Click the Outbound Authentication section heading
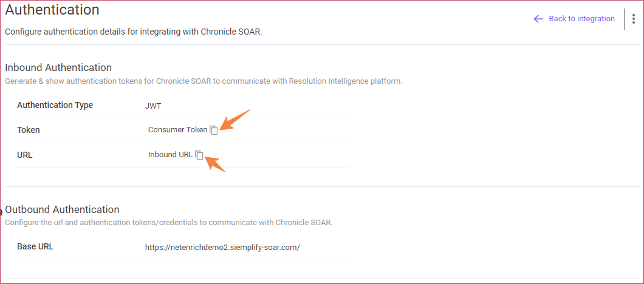 point(62,209)
